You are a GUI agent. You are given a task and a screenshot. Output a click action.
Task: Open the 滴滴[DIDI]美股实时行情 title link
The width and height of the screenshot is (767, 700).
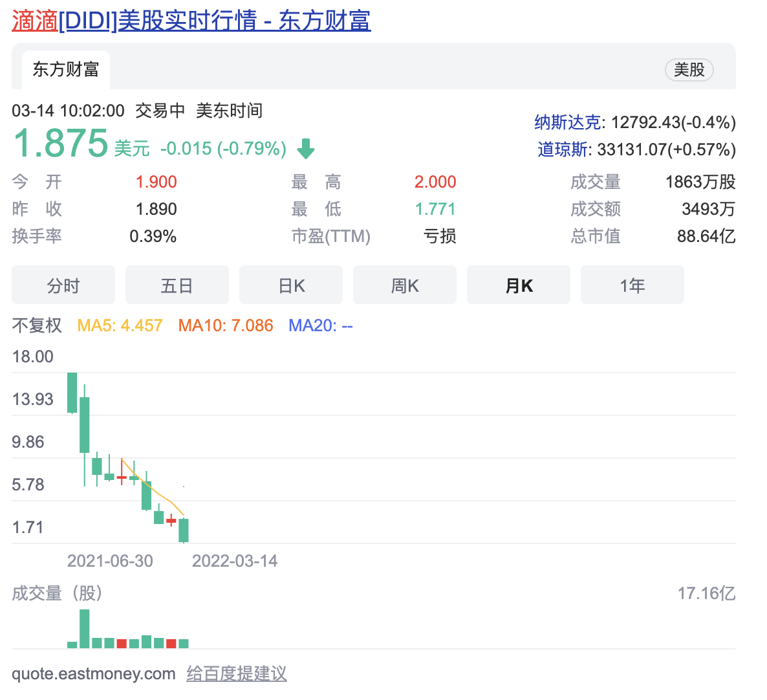191,21
